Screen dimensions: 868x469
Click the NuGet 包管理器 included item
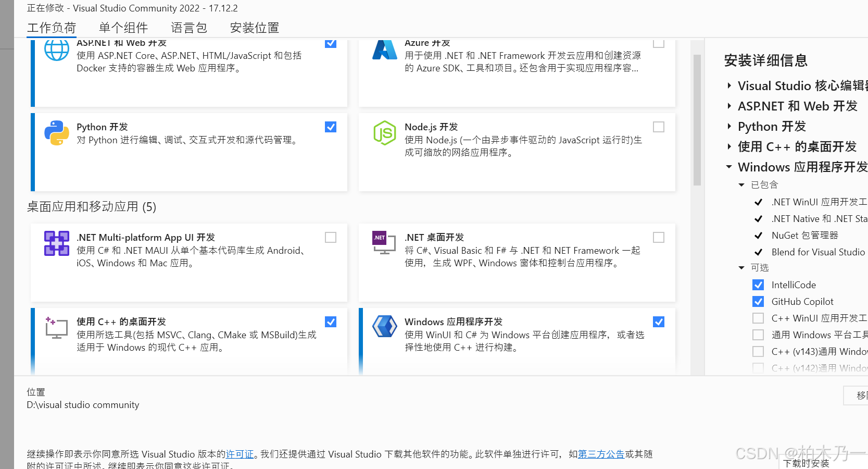[x=805, y=236]
